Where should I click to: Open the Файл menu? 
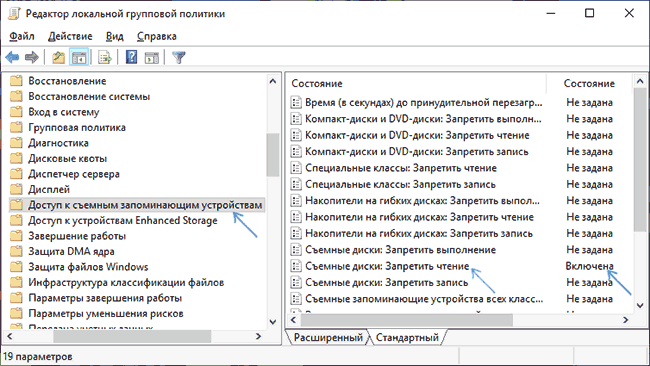[22, 36]
